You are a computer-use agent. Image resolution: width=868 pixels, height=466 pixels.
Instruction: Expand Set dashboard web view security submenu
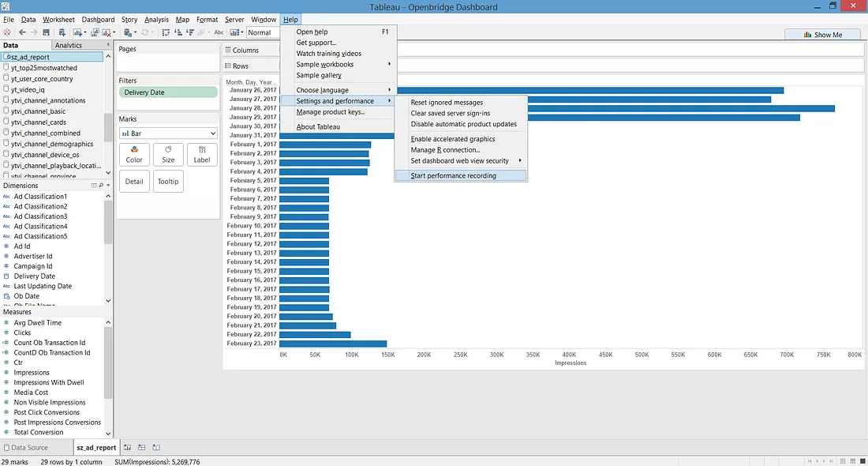coord(461,160)
